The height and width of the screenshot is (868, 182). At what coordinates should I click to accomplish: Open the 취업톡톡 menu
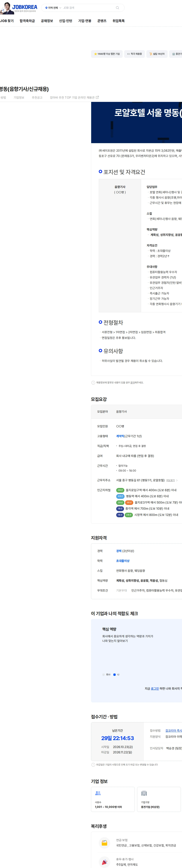click(x=118, y=21)
